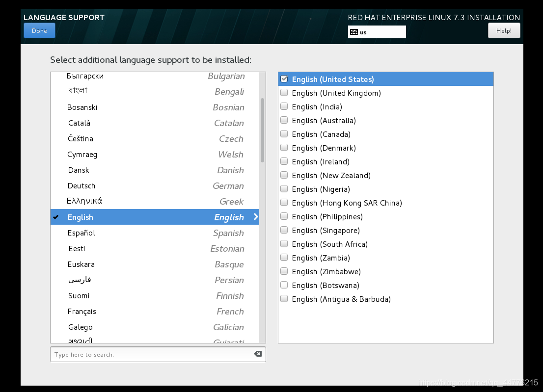The image size is (543, 392).
Task: Open the Help! button
Action: pyautogui.click(x=504, y=31)
